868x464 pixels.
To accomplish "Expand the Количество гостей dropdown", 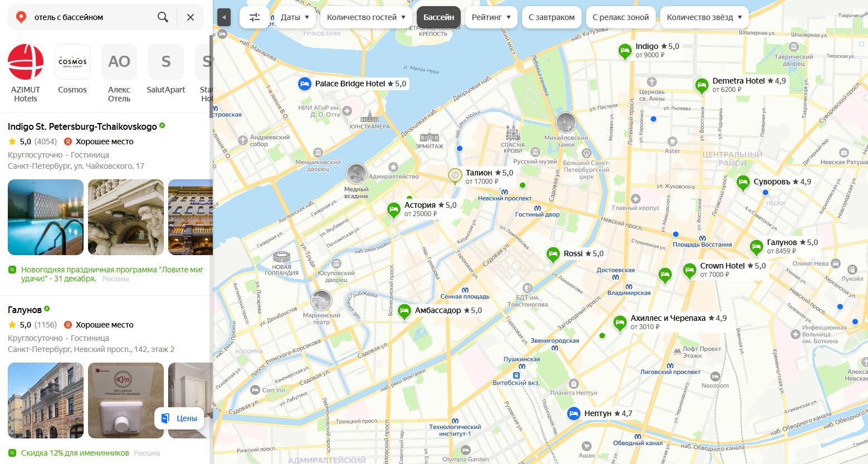I will pyautogui.click(x=366, y=17).
